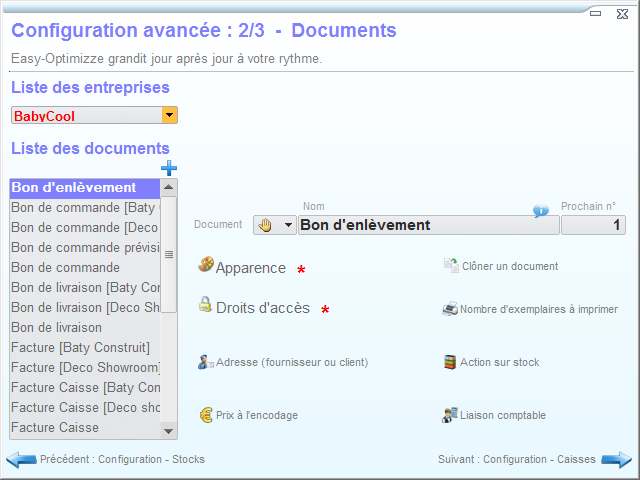The width and height of the screenshot is (640, 480).
Task: Expand the BabyCool company dropdown
Action: 170,116
